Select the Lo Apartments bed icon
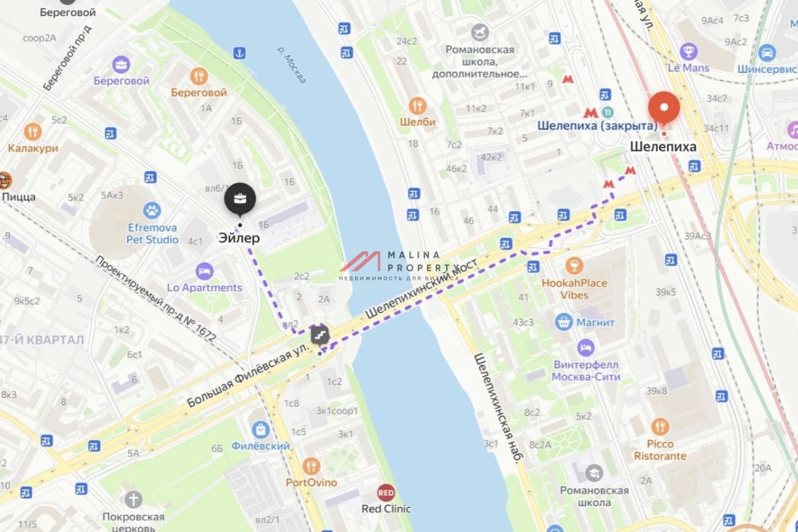The width and height of the screenshot is (798, 532). pyautogui.click(x=205, y=271)
